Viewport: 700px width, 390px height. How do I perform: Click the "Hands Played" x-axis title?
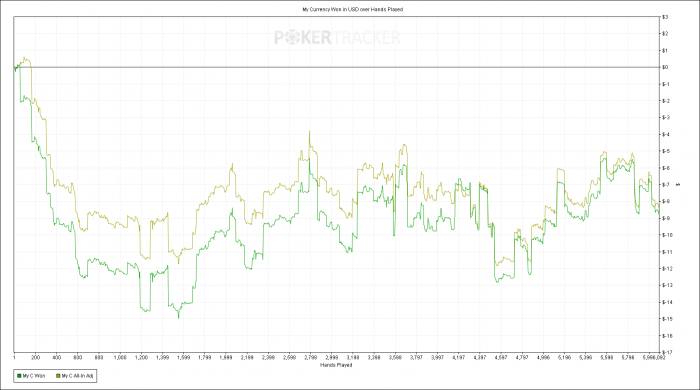[x=336, y=365]
